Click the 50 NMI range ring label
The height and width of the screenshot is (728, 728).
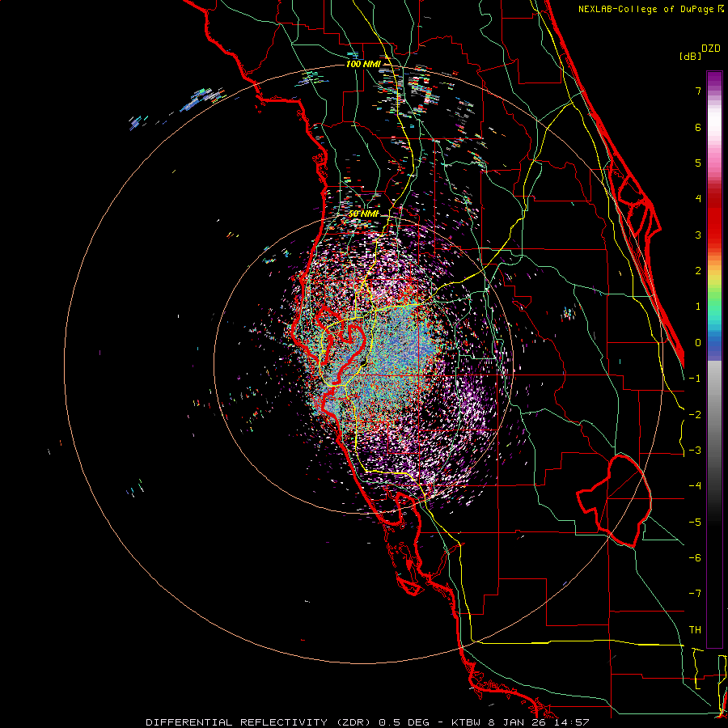point(364,214)
